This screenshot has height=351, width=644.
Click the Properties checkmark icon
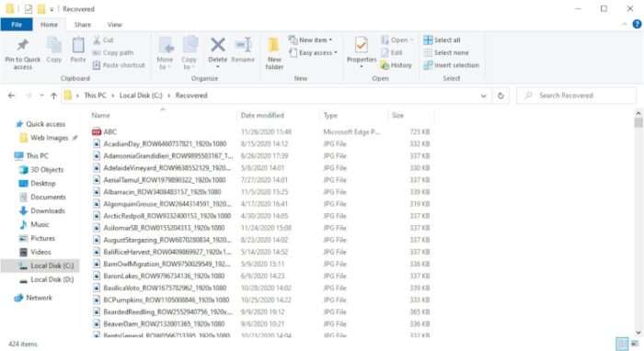click(x=362, y=45)
